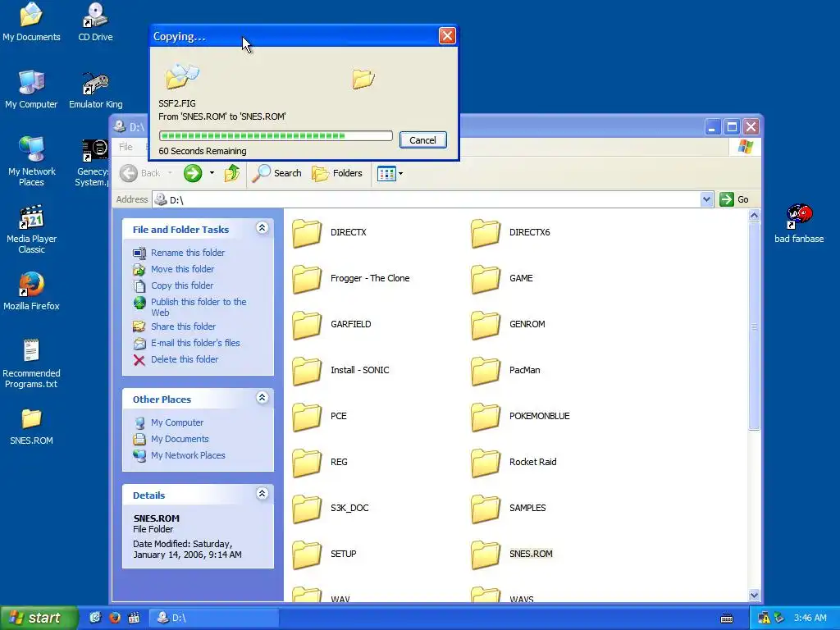The image size is (840, 630).
Task: Select the PacMan folder
Action: coord(505,371)
